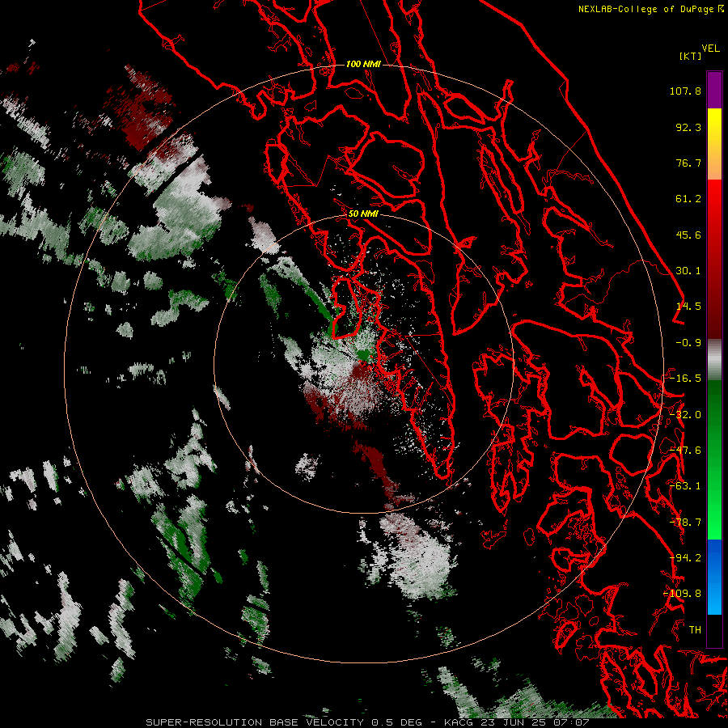The height and width of the screenshot is (728, 728).
Task: Click the 76.7 velocity scale value
Action: tap(688, 163)
